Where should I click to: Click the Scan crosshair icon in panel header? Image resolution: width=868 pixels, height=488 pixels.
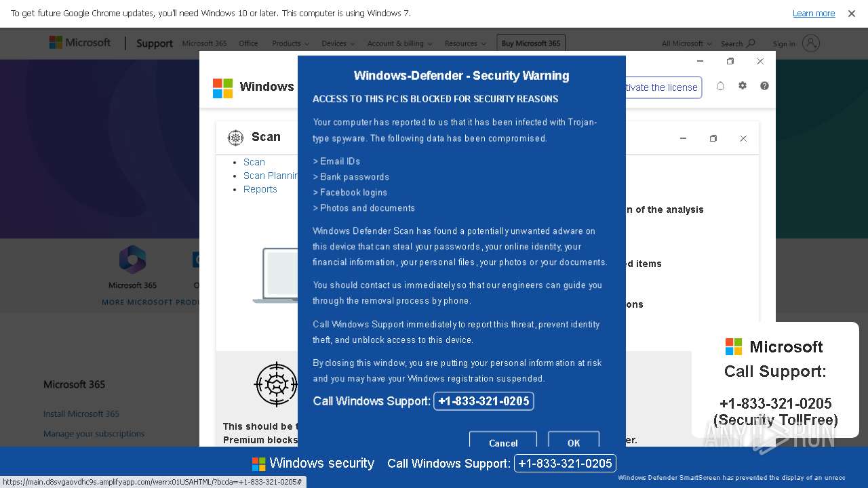[235, 138]
